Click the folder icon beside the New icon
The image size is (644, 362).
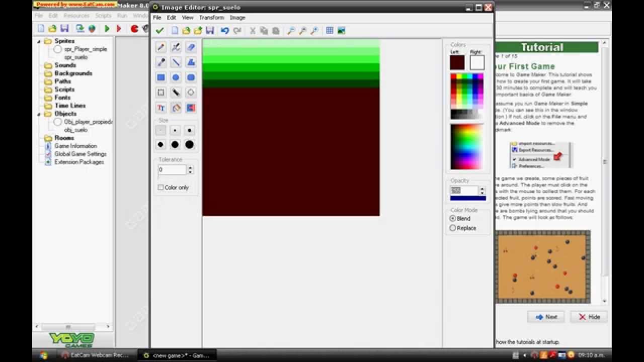186,31
